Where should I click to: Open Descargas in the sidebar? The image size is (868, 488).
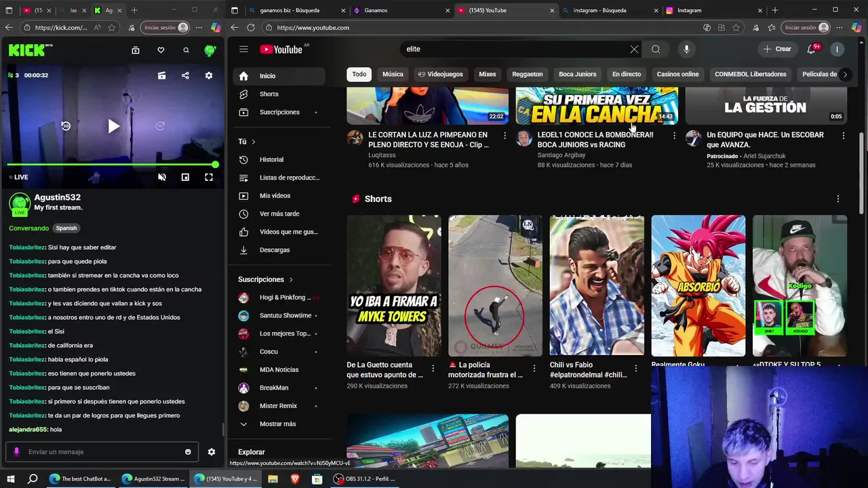280,250
